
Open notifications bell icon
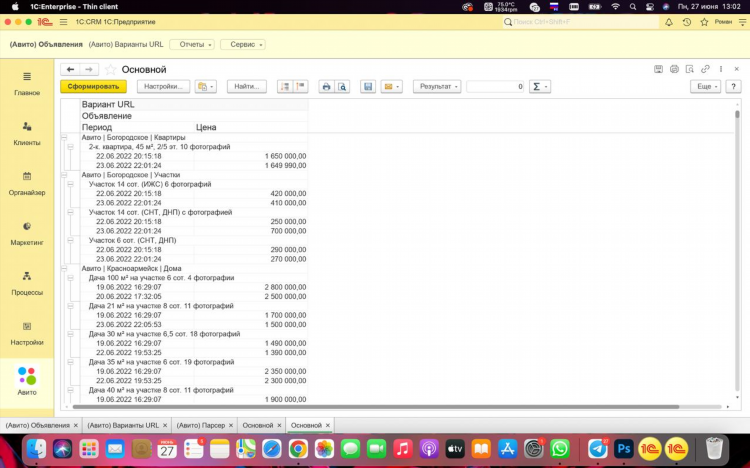pyautogui.click(x=669, y=22)
